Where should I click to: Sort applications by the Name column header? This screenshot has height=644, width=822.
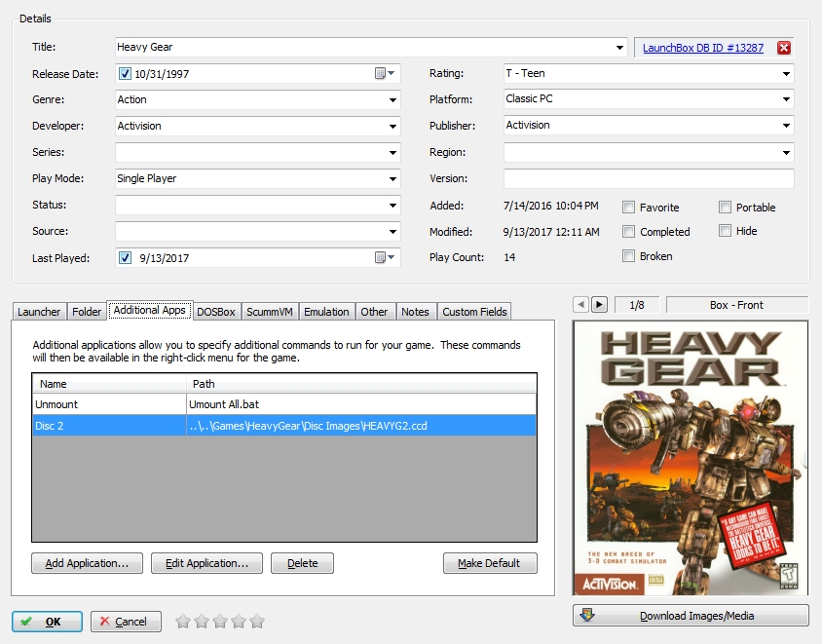(109, 384)
